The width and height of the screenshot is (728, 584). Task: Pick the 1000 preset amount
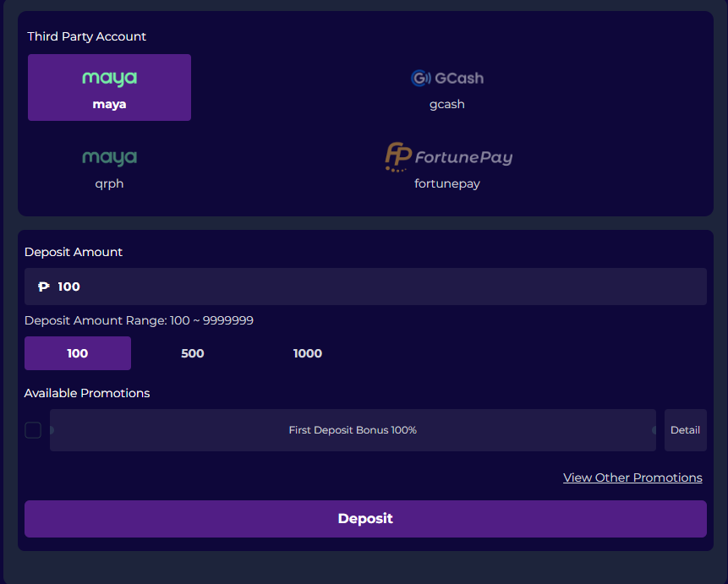point(308,353)
